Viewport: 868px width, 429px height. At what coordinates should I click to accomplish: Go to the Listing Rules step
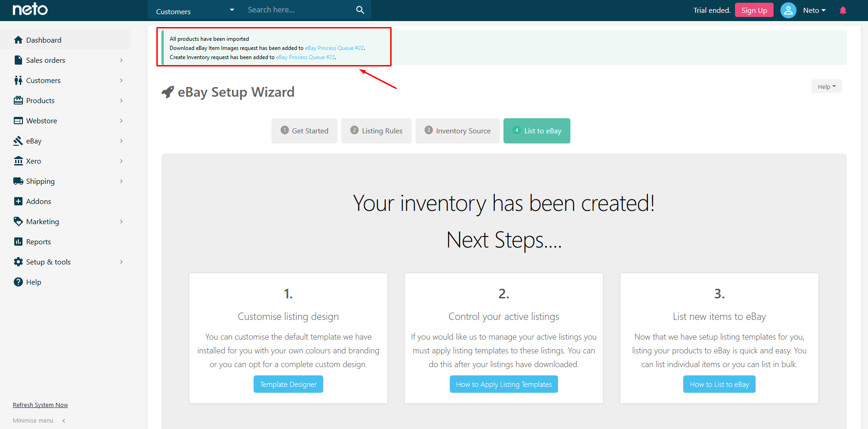coord(376,131)
